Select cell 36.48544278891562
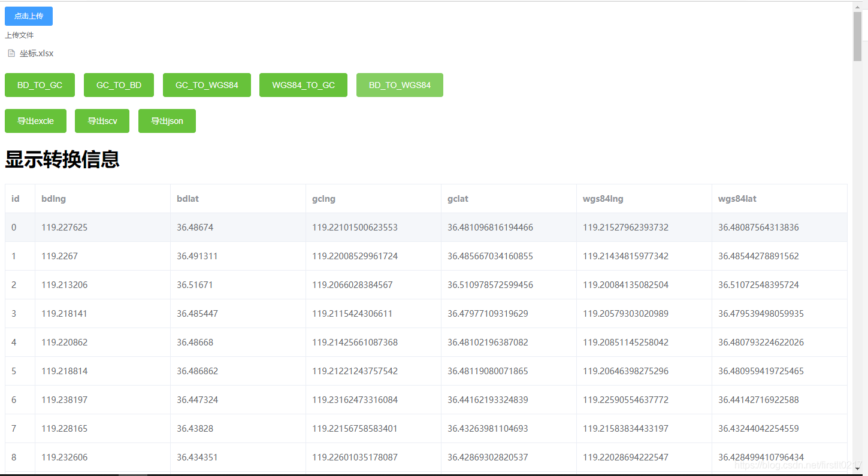The height and width of the screenshot is (476, 868). [780, 256]
